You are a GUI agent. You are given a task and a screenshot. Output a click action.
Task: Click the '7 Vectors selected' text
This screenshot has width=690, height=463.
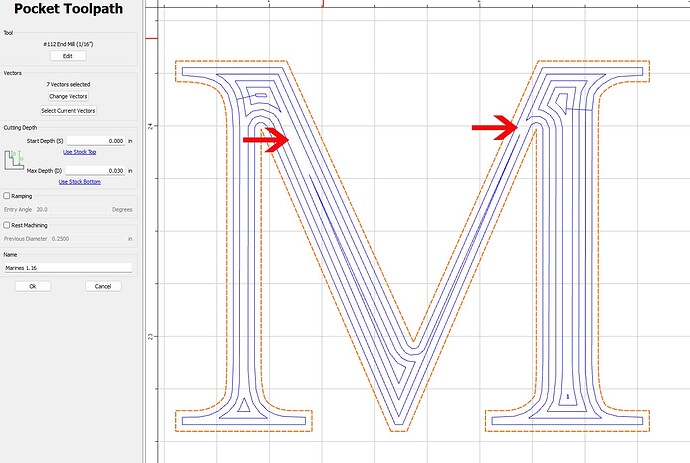coord(68,84)
